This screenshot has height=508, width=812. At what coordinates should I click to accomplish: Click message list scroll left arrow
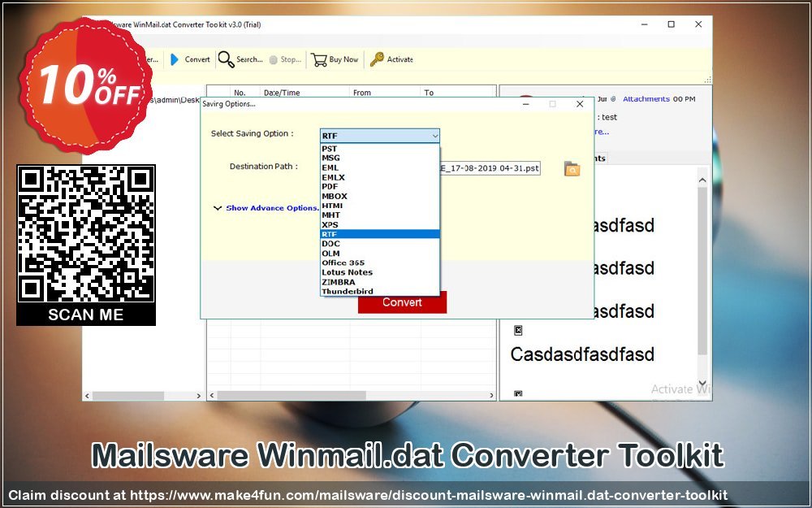pyautogui.click(x=212, y=396)
